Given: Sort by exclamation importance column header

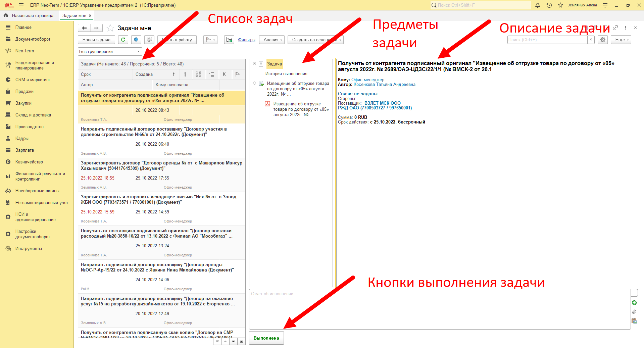Looking at the screenshot, I should (x=185, y=74).
